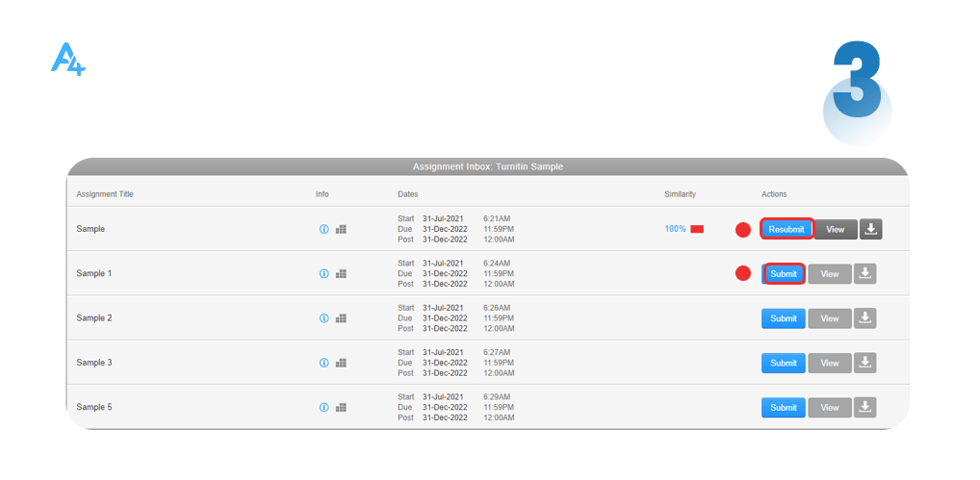
Task: Open the info icon for Sample 2
Action: click(x=323, y=318)
